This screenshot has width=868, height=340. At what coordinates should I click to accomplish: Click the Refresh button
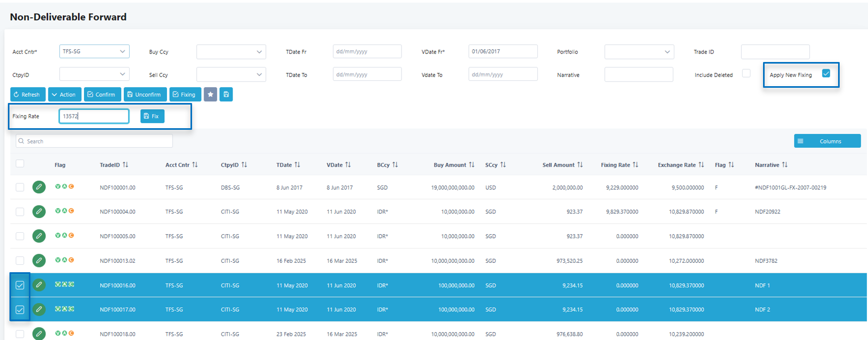[28, 95]
